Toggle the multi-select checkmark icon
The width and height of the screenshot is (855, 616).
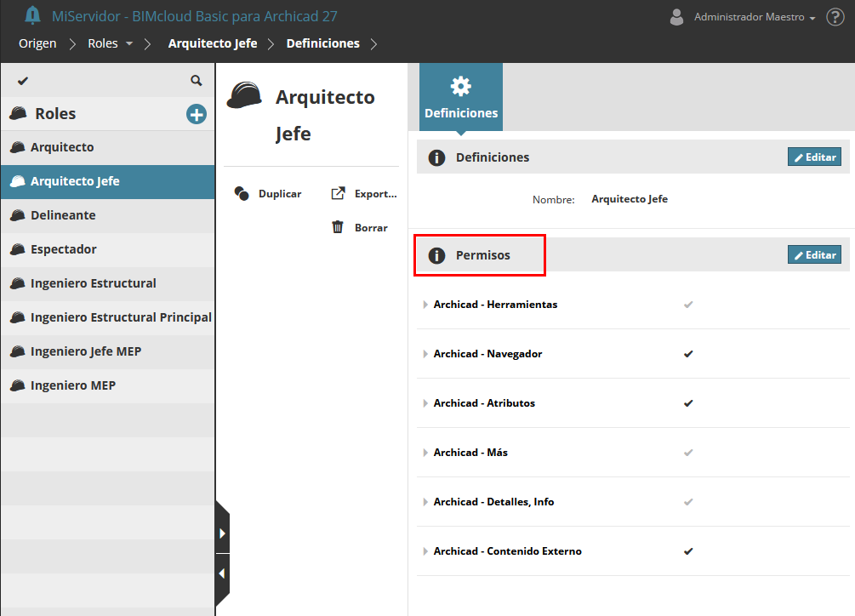point(22,81)
